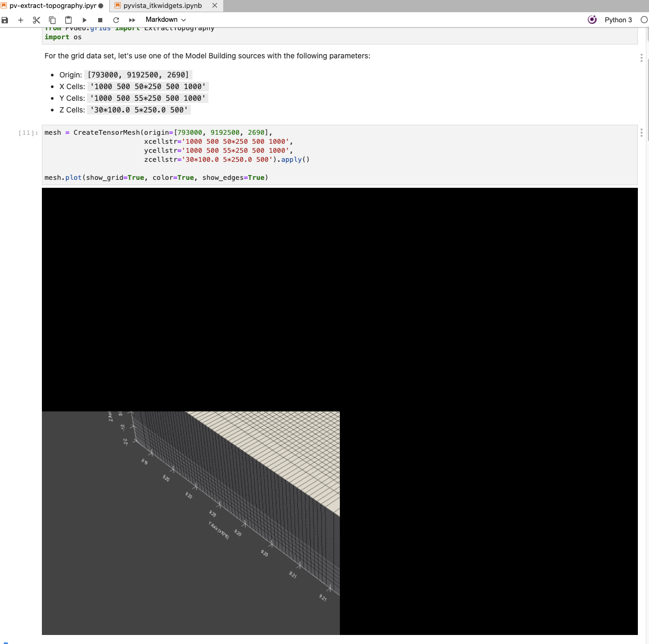Click the Y Axis label in plot

[218, 530]
